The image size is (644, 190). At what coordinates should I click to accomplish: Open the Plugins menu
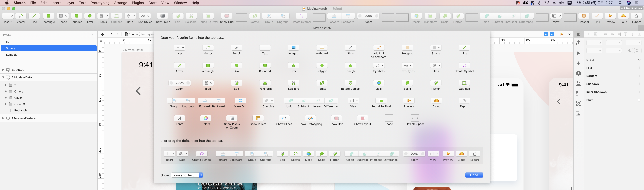click(137, 3)
